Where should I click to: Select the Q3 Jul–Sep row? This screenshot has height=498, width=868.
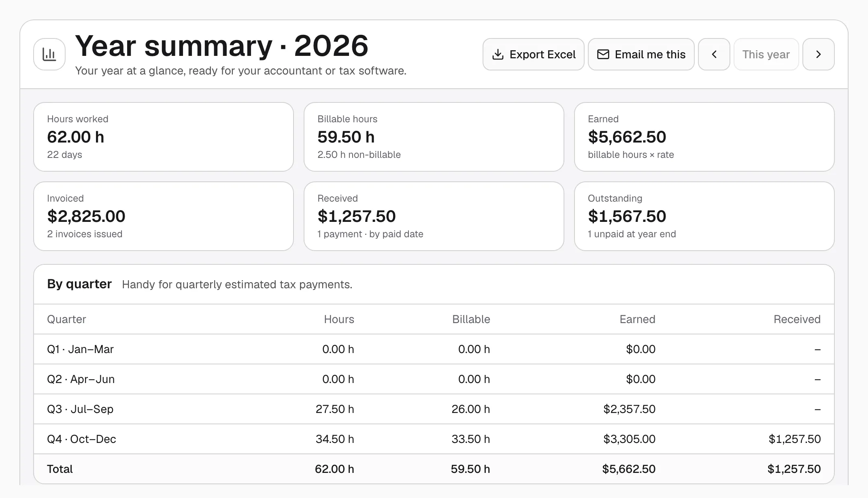pyautogui.click(x=434, y=409)
